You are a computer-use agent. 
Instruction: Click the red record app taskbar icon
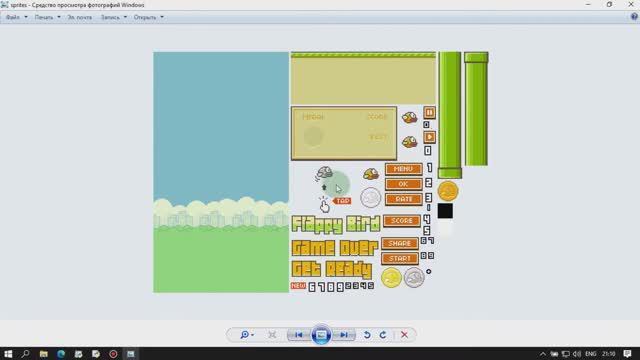(x=113, y=353)
